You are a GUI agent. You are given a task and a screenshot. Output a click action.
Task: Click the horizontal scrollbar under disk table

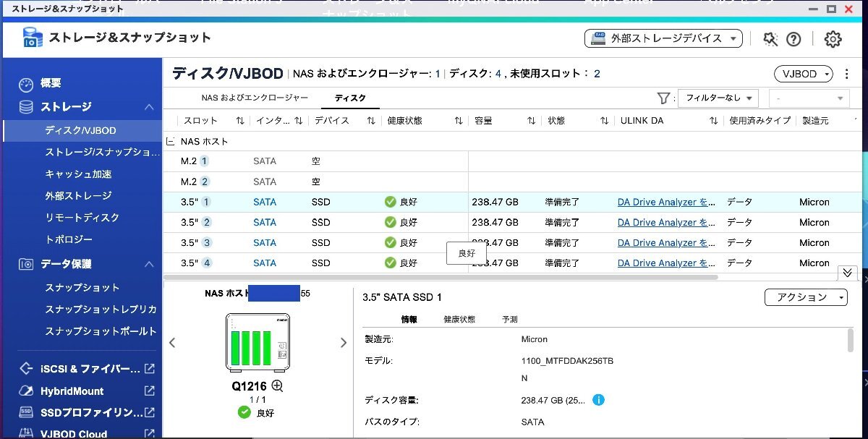click(441, 277)
